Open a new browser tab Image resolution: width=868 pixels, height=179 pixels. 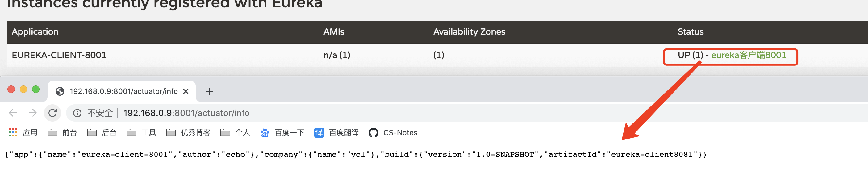point(209,91)
